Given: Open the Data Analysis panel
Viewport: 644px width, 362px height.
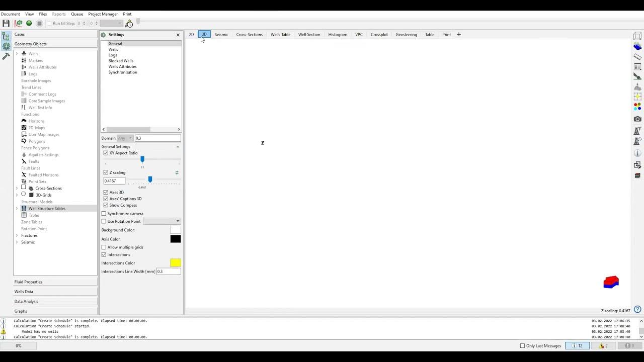Looking at the screenshot, I should (x=55, y=301).
